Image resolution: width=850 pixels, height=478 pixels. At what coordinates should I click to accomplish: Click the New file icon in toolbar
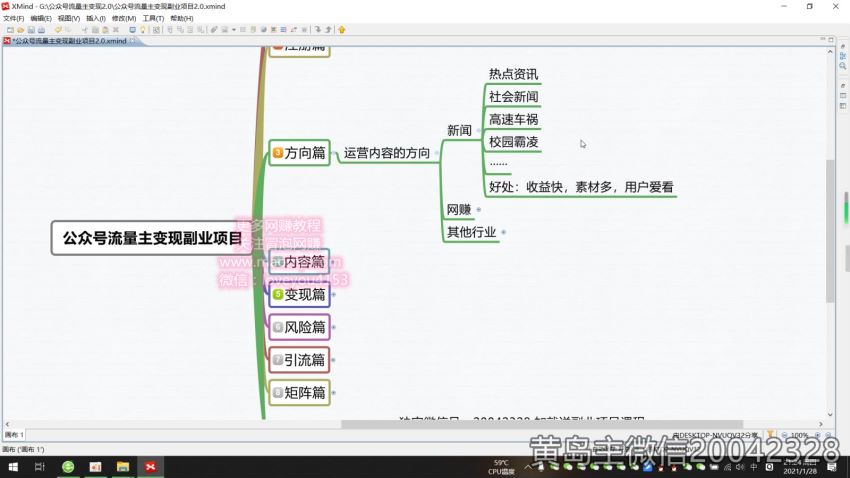point(7,30)
